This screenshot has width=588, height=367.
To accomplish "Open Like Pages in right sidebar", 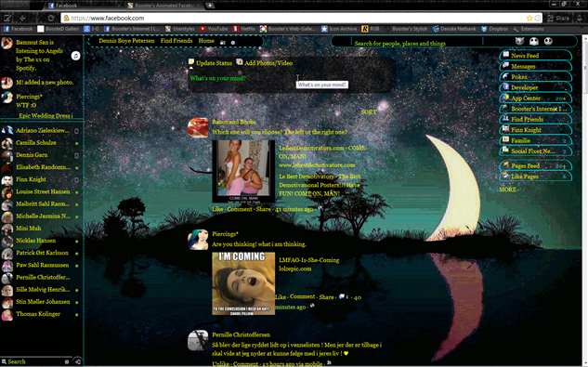I will [x=535, y=176].
